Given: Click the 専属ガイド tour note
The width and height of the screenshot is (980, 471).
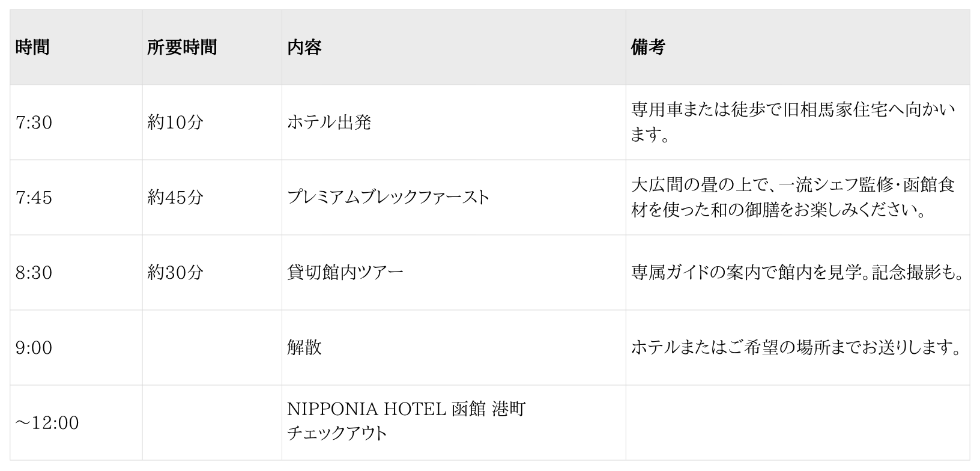Looking at the screenshot, I should [x=797, y=273].
